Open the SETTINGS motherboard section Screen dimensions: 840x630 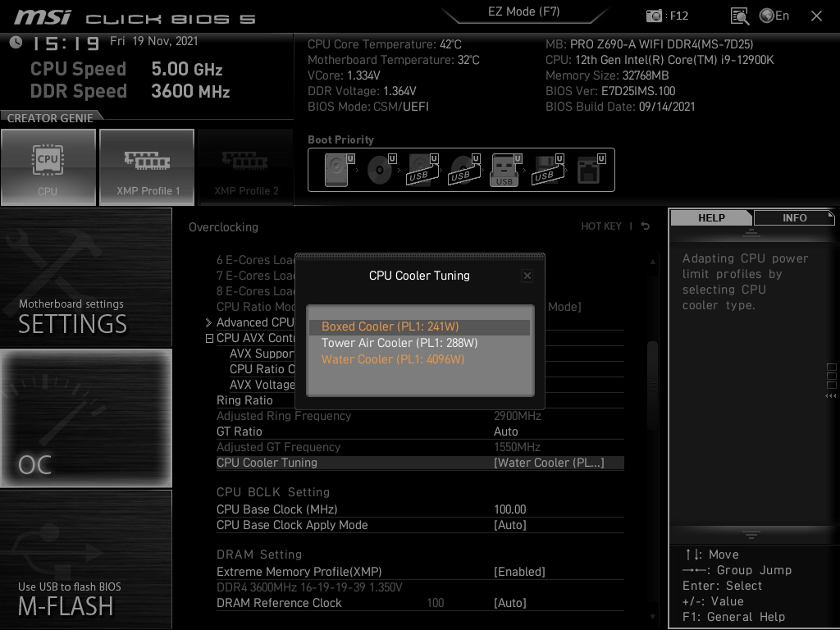[x=85, y=277]
